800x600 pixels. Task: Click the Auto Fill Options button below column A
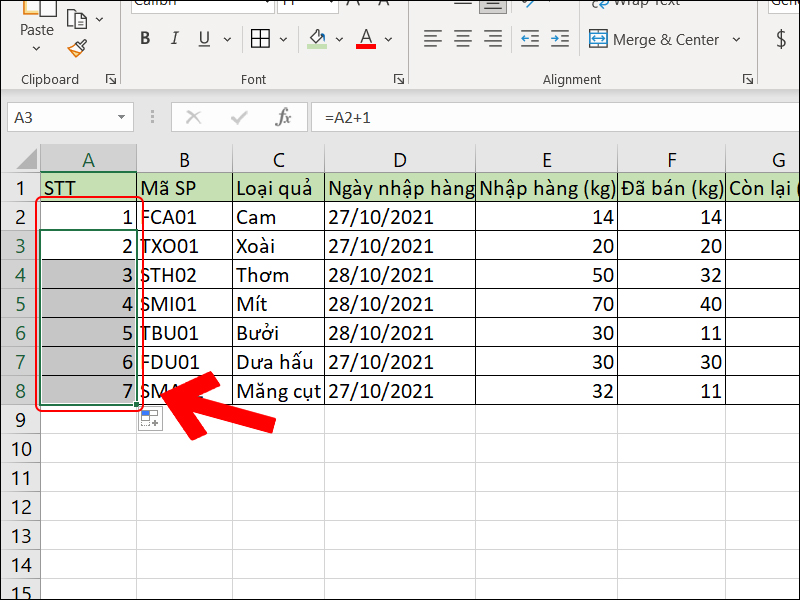point(148,418)
